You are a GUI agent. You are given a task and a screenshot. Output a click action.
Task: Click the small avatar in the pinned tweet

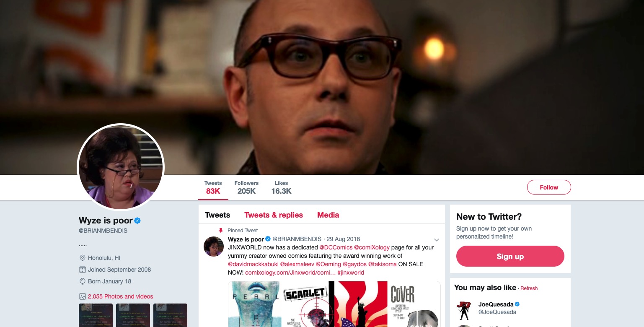pyautogui.click(x=214, y=246)
